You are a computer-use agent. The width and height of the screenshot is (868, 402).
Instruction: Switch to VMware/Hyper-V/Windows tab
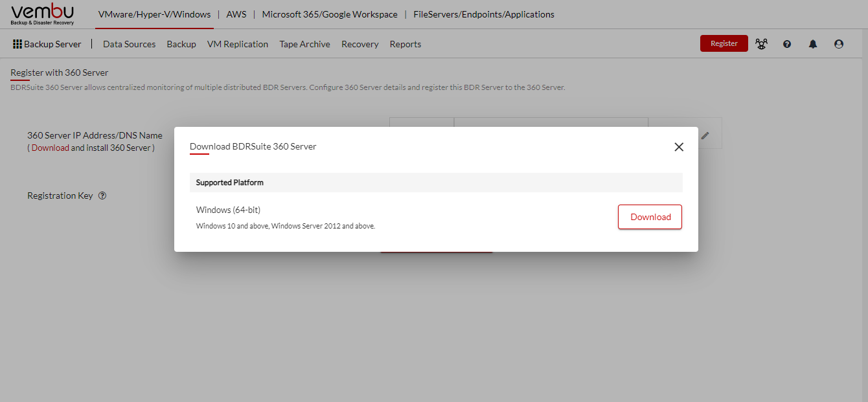[x=154, y=14]
